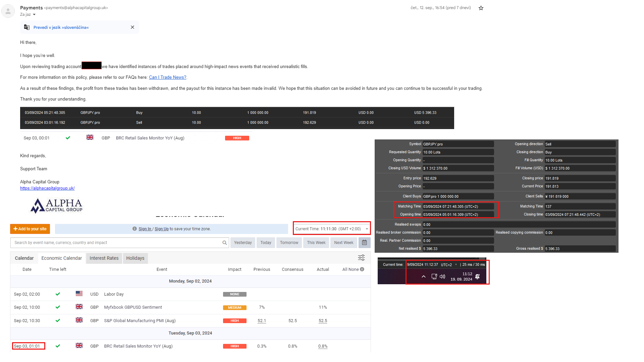The height and width of the screenshot is (362, 644).
Task: Switch to the Holidays tab
Action: pos(135,258)
